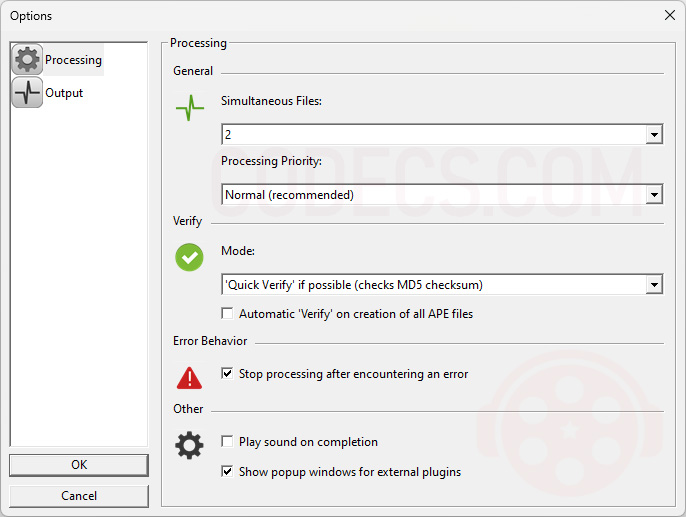686x517 pixels.
Task: Click the Processing gear icon in sidebar
Action: tap(27, 59)
